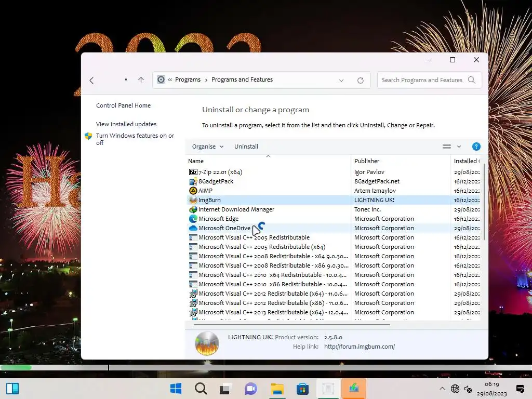
Task: Click the Uninstall button
Action: (x=246, y=147)
